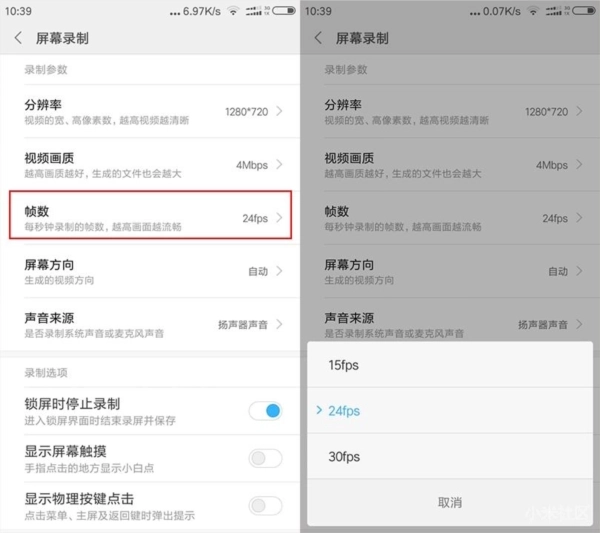Select the 24fps option in dialog
This screenshot has height=533, width=600.
(x=450, y=411)
